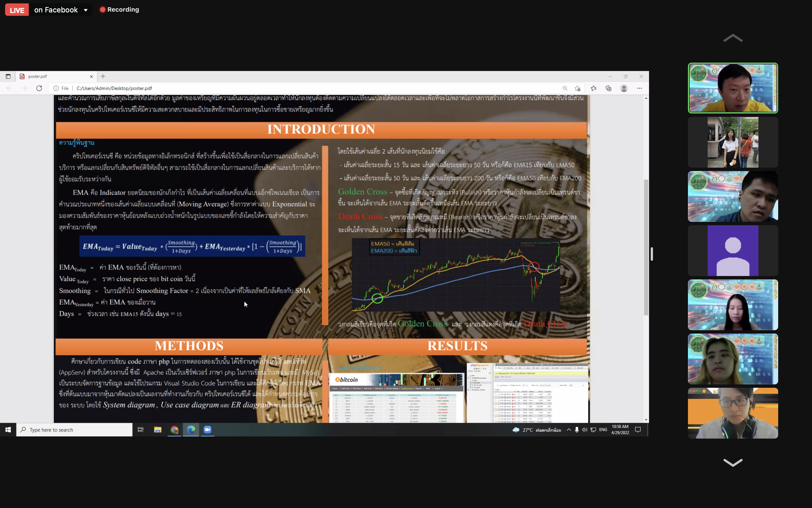Open the network tray icon

click(593, 430)
